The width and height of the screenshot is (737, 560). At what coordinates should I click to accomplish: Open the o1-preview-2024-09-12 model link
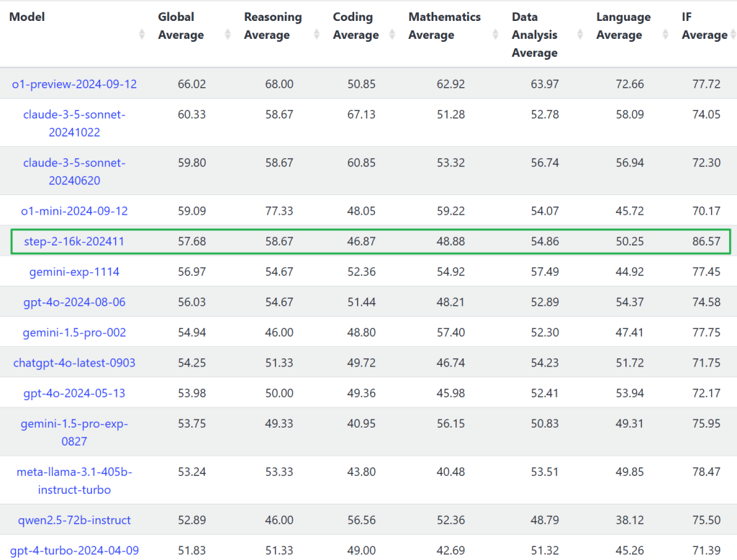pyautogui.click(x=74, y=84)
